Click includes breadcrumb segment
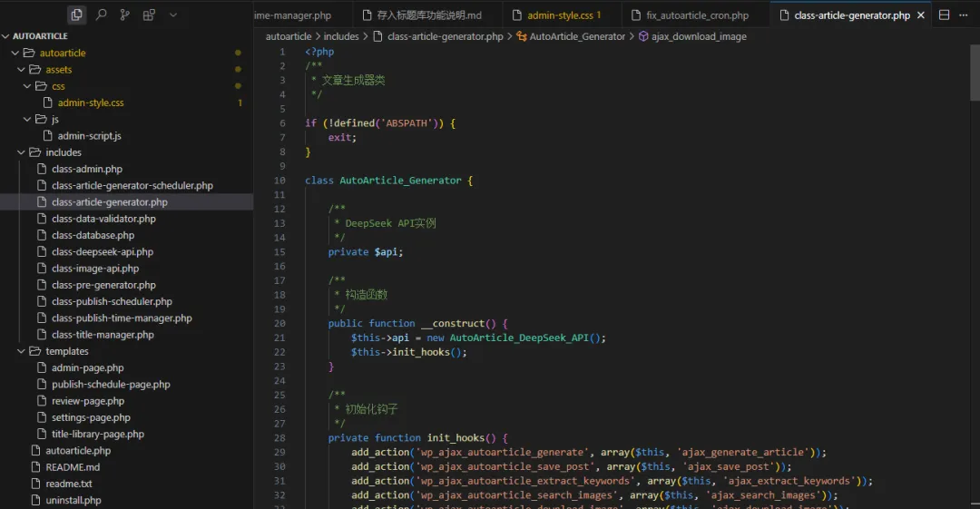Image resolution: width=980 pixels, height=509 pixels. 341,36
